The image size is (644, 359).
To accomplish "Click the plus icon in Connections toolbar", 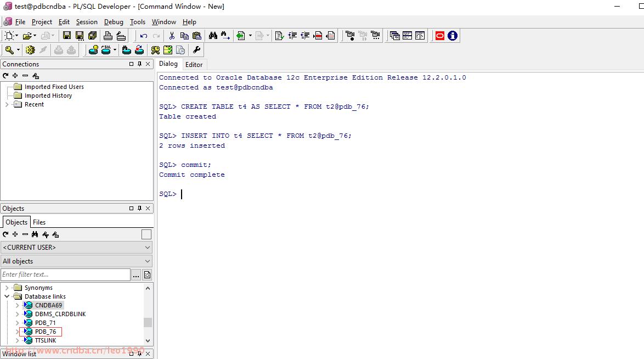I will pos(15,76).
